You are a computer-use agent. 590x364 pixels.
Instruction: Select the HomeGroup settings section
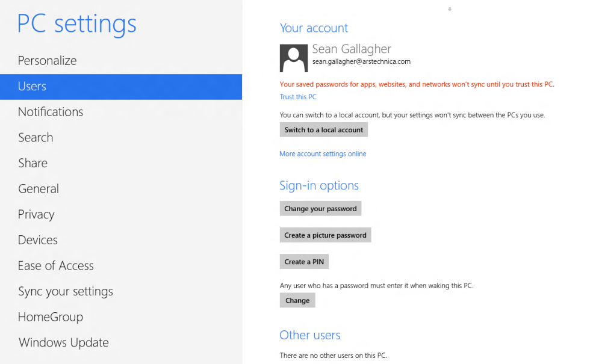(x=51, y=316)
